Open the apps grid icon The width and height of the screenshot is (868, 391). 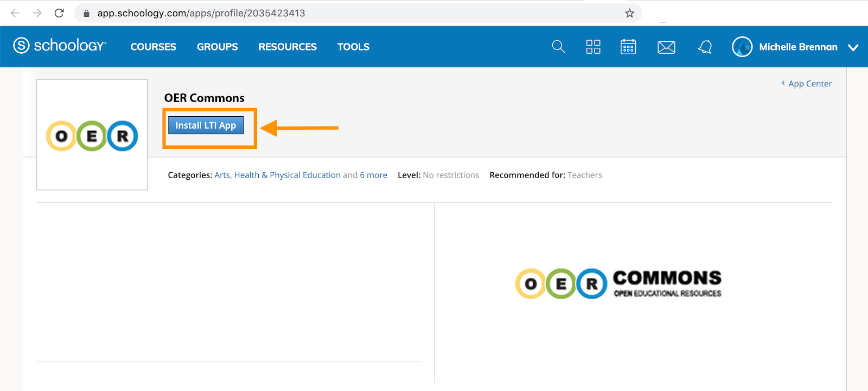[x=593, y=47]
